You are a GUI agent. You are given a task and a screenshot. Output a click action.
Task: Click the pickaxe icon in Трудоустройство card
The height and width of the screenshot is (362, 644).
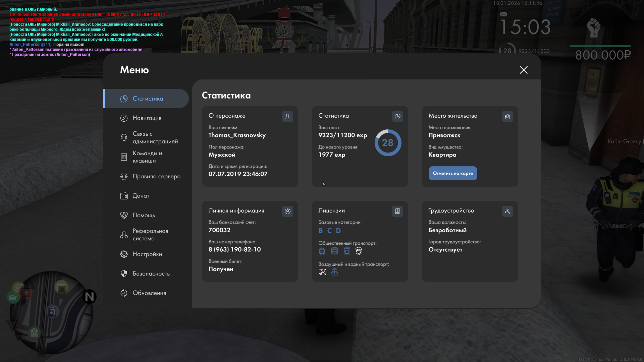507,211
